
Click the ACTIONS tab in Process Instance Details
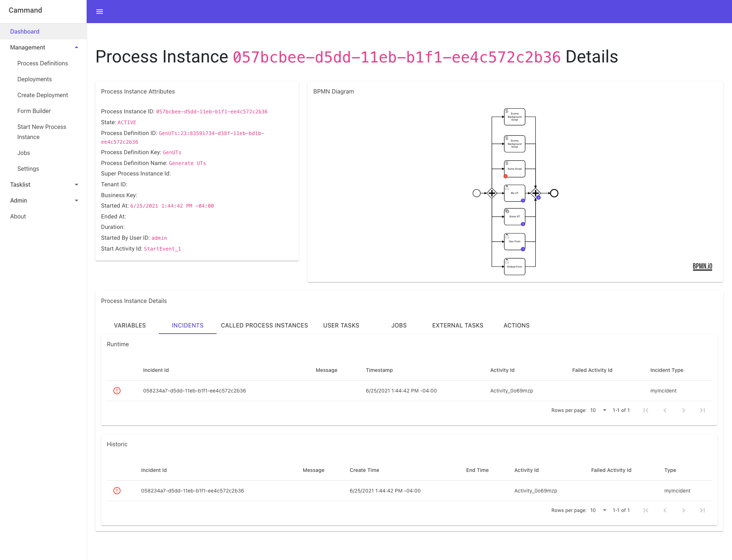tap(516, 325)
